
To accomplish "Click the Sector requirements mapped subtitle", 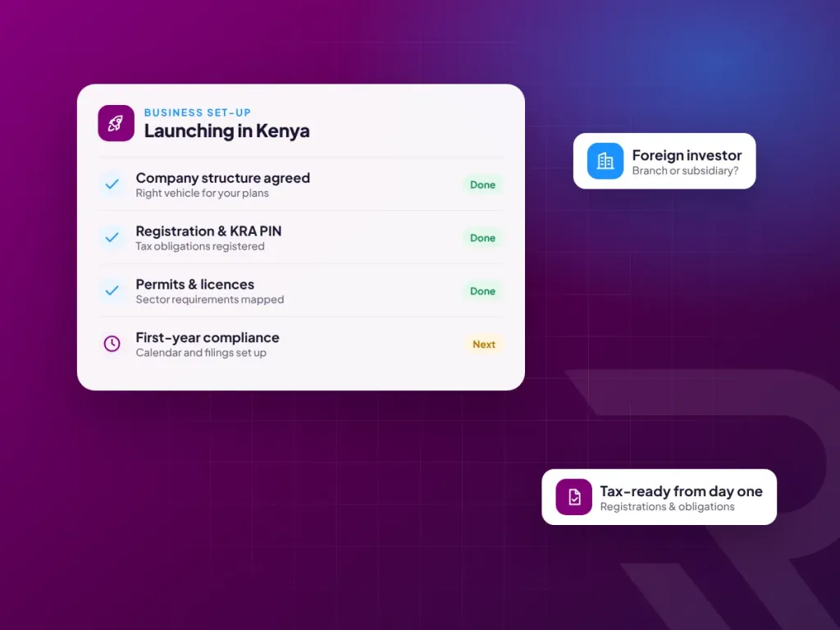I will tap(209, 299).
